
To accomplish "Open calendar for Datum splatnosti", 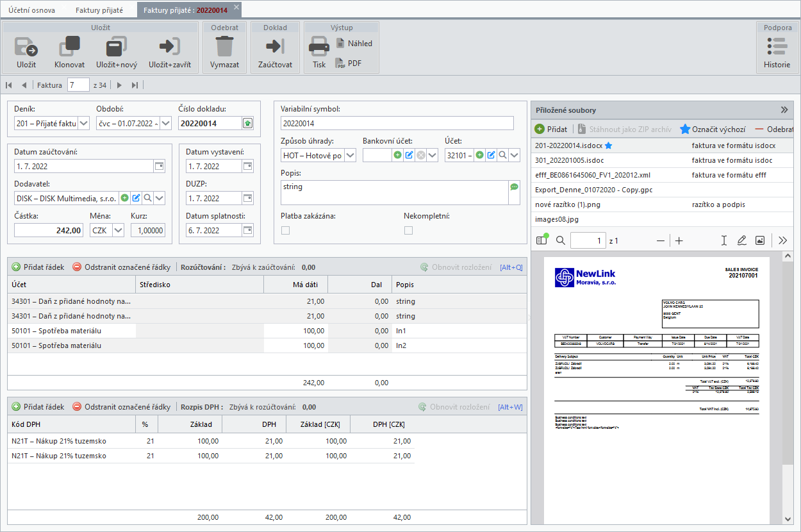I will pyautogui.click(x=247, y=230).
